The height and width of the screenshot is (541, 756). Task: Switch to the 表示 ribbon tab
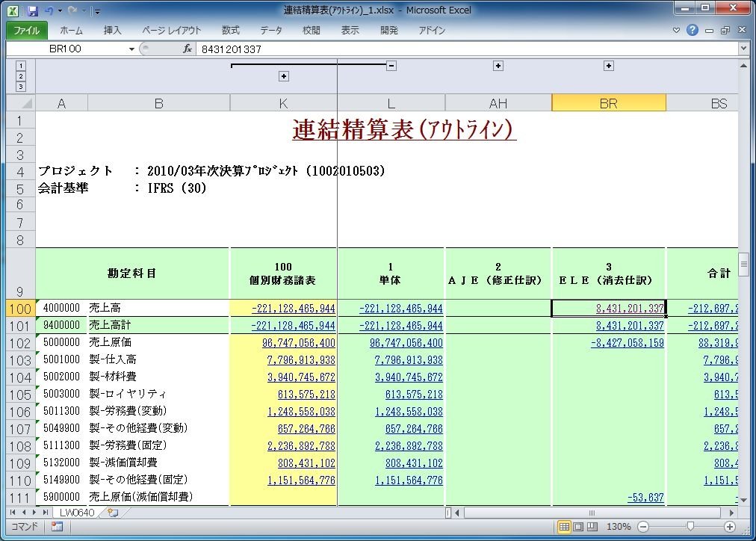350,31
